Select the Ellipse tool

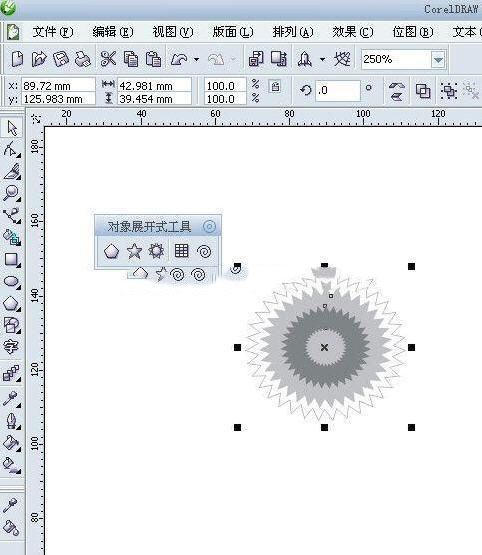(12, 282)
